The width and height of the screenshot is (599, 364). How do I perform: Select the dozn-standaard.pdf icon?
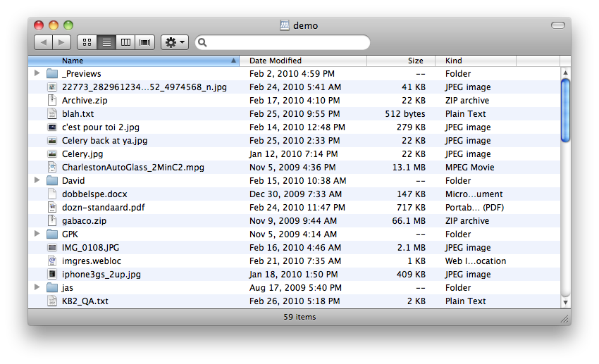[52, 207]
